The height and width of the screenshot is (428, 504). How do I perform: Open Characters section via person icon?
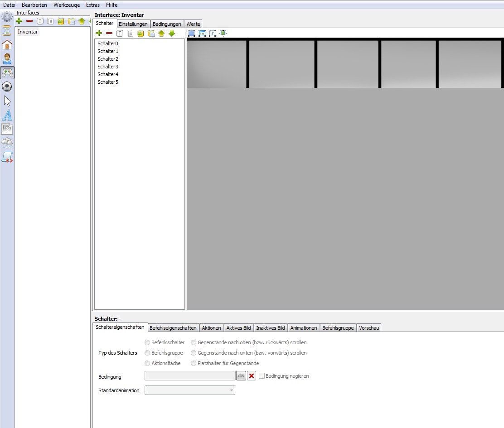coord(7,59)
